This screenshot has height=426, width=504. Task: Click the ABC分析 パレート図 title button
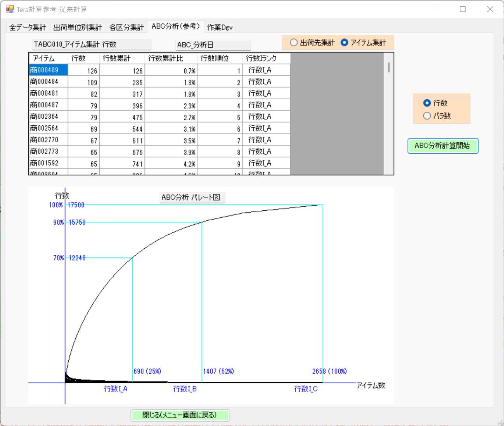pyautogui.click(x=192, y=197)
